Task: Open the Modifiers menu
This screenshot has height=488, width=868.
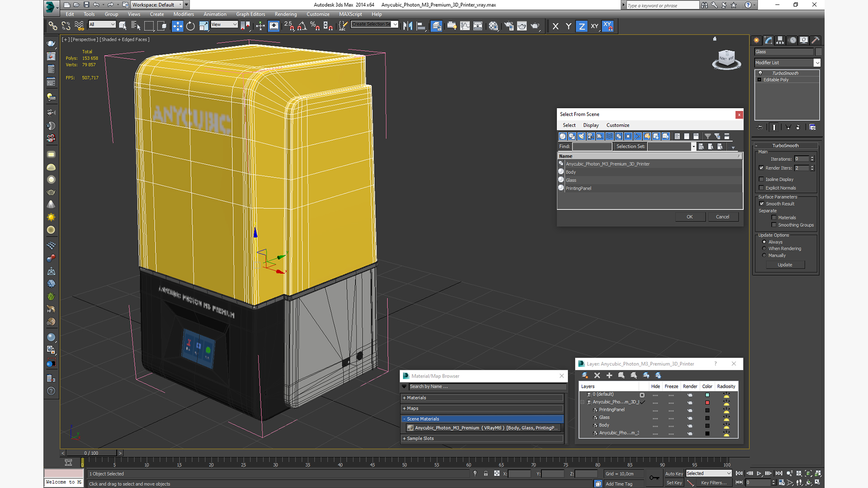Action: click(x=184, y=14)
